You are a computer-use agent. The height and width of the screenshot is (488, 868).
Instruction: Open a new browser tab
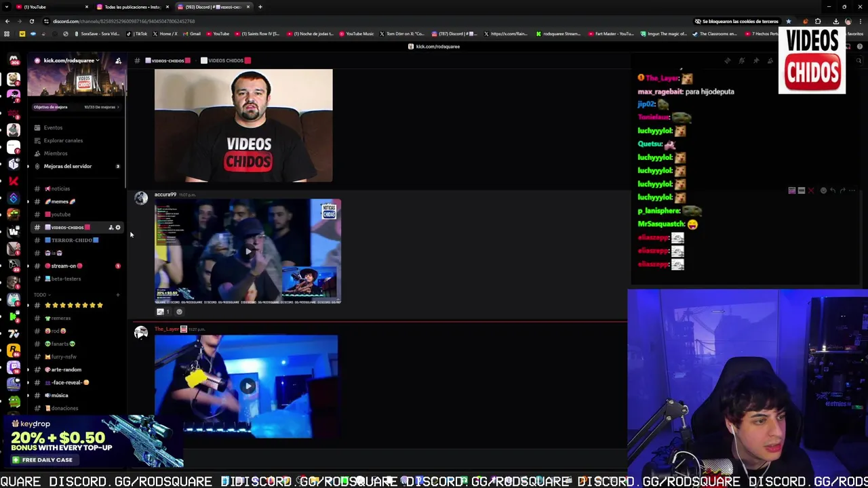[x=260, y=7]
